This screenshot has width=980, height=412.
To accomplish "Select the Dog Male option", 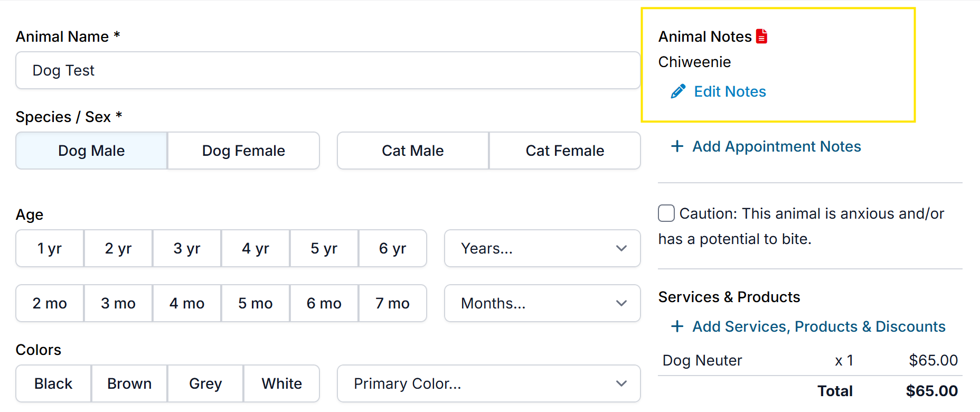I will pyautogui.click(x=91, y=151).
